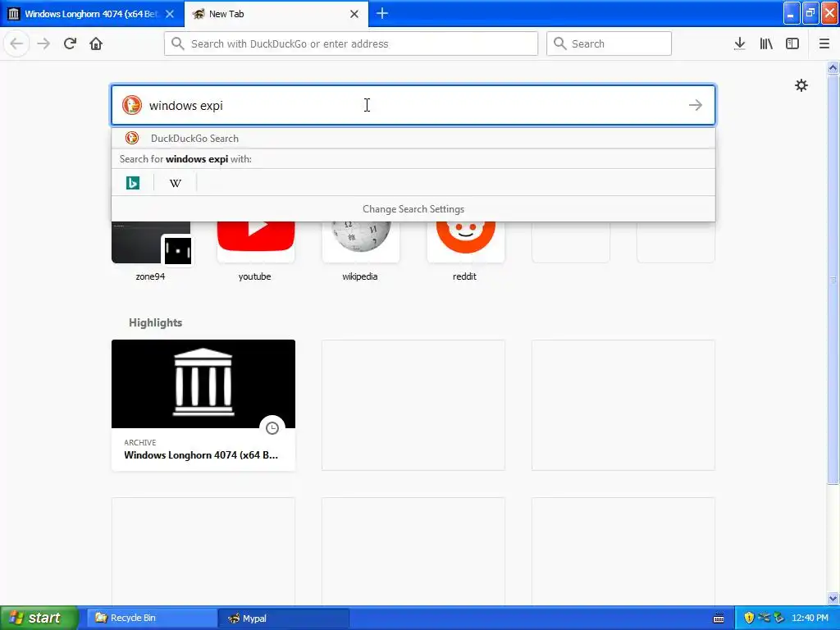Close the New Tab tab

pos(354,14)
